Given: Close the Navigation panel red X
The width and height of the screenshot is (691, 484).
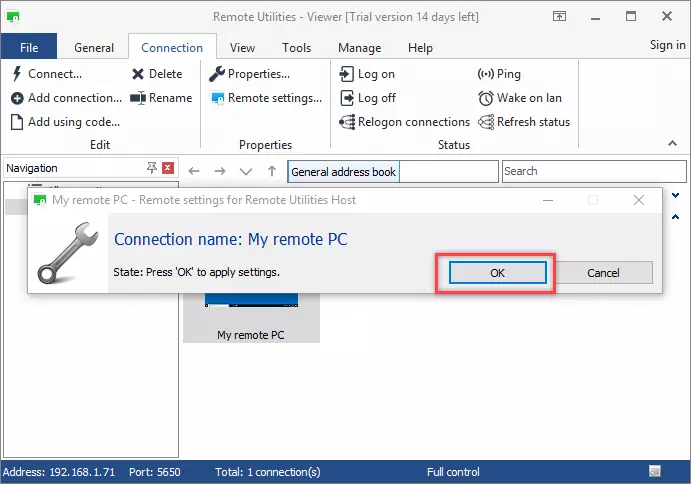Looking at the screenshot, I should 168,168.
